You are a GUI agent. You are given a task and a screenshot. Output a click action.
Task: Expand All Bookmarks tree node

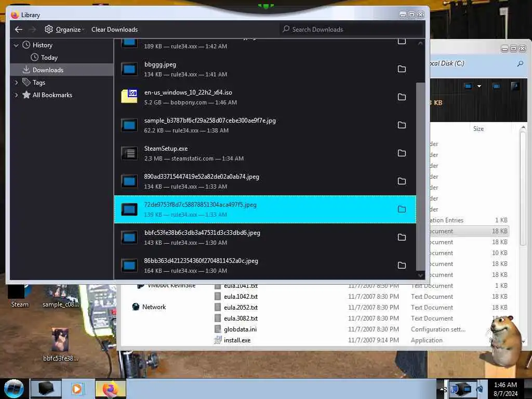tap(16, 95)
